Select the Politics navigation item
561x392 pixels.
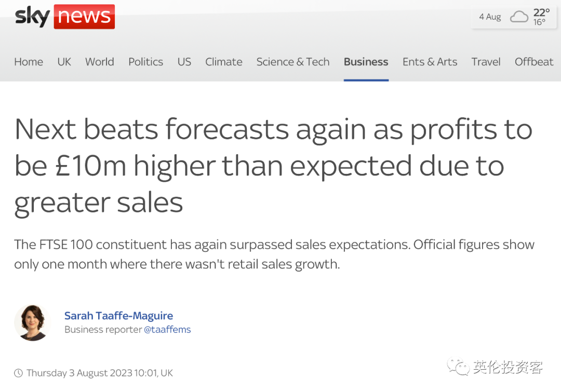(145, 62)
